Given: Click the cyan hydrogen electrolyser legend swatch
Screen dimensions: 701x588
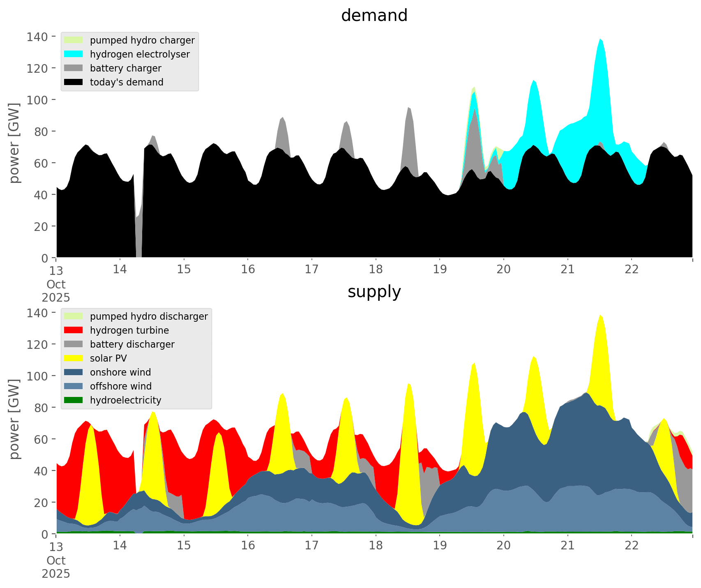Looking at the screenshot, I should (x=74, y=54).
